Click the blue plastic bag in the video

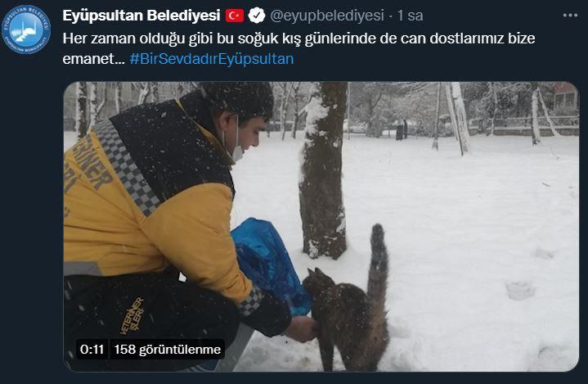click(269, 264)
